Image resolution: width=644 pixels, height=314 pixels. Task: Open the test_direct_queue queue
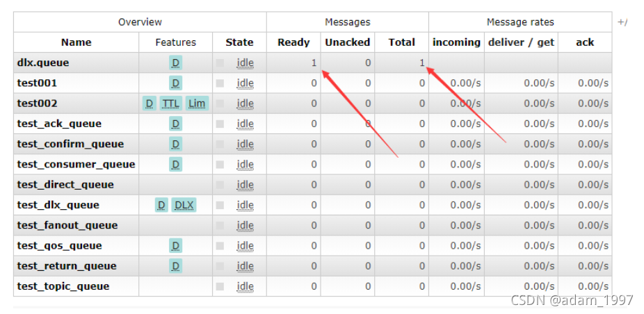pyautogui.click(x=65, y=185)
